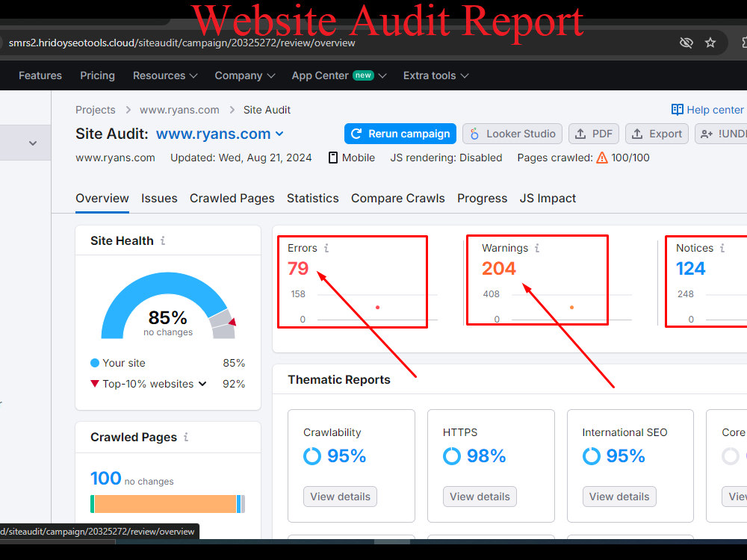Click the Warnings count 204
This screenshot has width=747, height=560.
click(499, 269)
